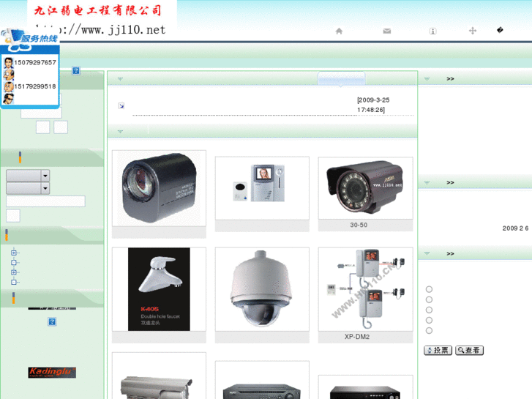The image size is (532, 399).
Task: Click the fourth tree node box in the left tree
Action: 14,282
